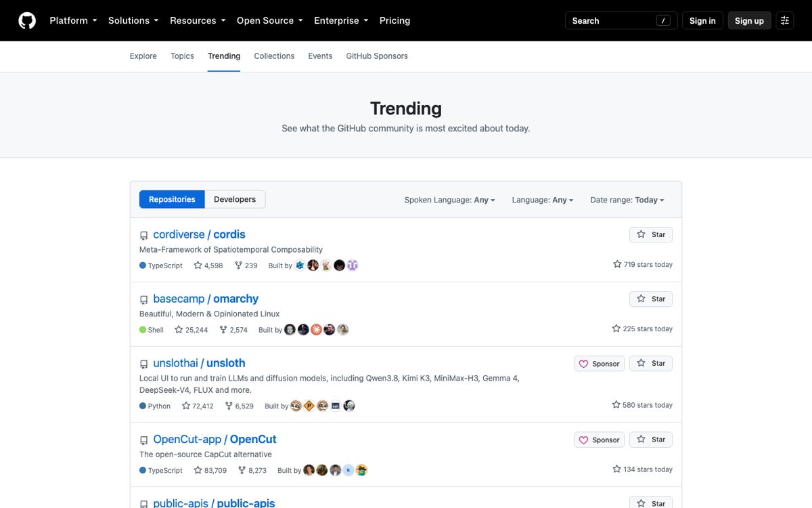Star the public-apis / public-apis repository
Image resolution: width=812 pixels, height=508 pixels.
(x=651, y=503)
